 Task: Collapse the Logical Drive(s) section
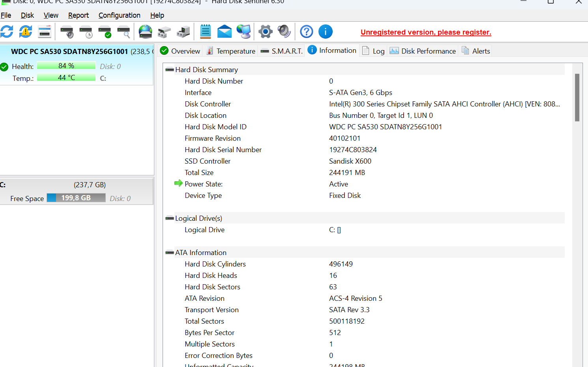pos(169,218)
